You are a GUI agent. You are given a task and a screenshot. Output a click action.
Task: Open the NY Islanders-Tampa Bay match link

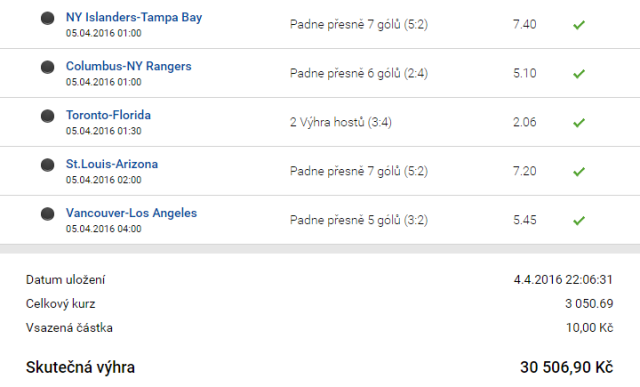134,17
